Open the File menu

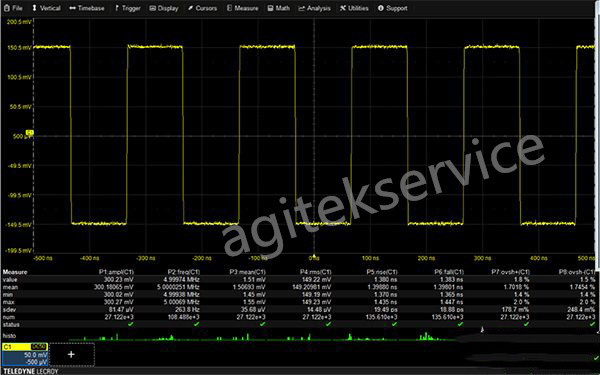point(13,8)
